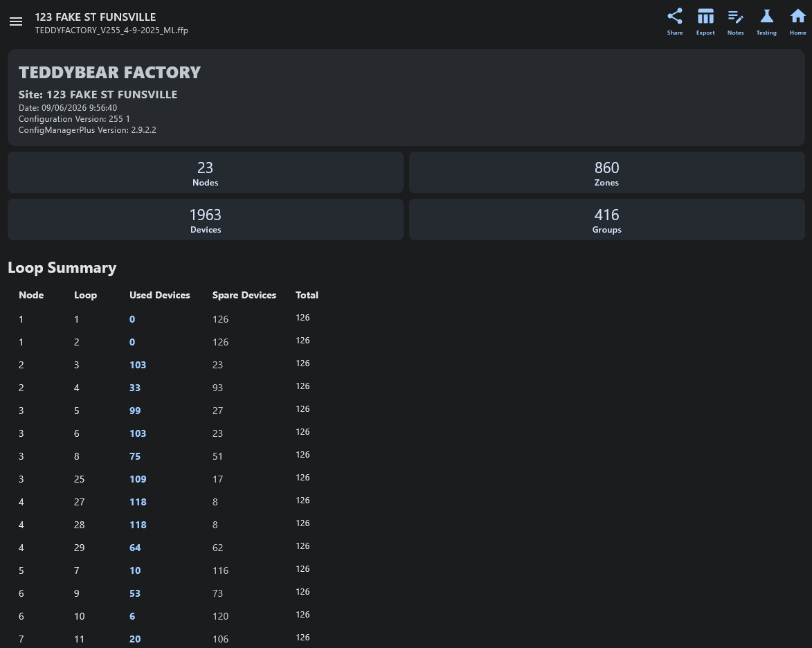Open the Export tool
Image resolution: width=812 pixels, height=648 pixels.
click(705, 21)
